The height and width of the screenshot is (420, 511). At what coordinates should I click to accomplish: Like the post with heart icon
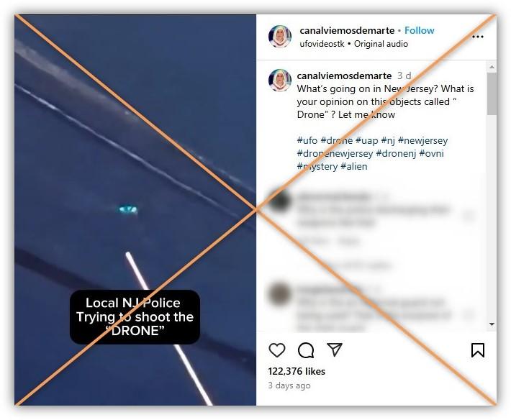point(277,350)
